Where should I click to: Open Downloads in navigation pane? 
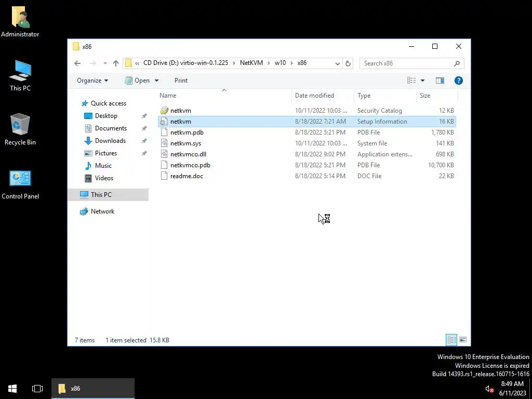pos(110,141)
